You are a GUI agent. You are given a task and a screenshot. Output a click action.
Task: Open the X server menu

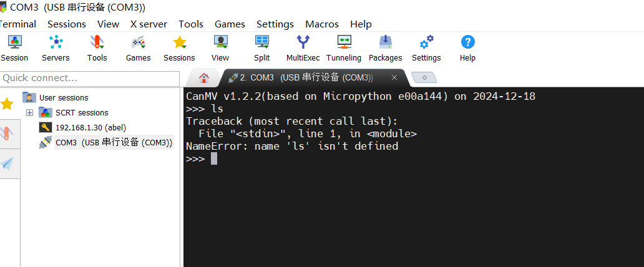149,24
